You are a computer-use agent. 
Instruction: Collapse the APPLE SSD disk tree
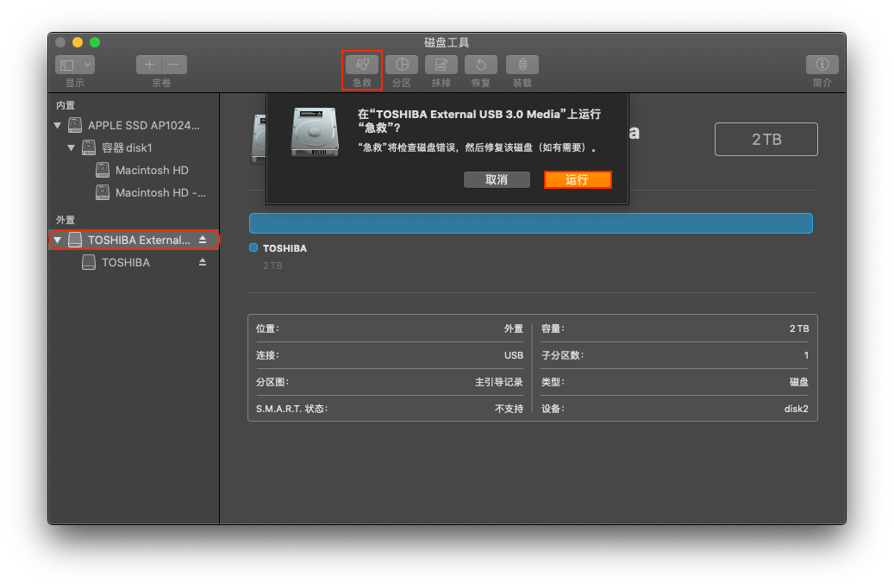point(58,126)
